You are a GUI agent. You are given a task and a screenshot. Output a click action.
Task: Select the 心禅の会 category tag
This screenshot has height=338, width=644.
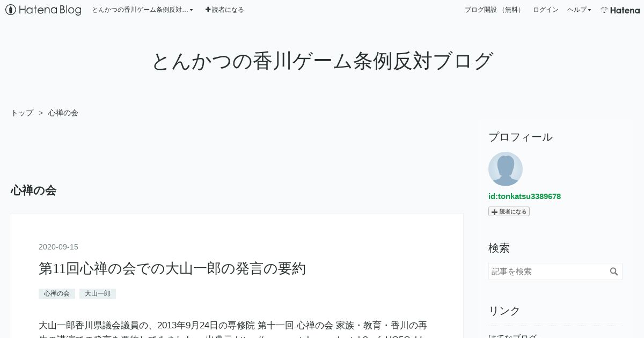click(57, 293)
